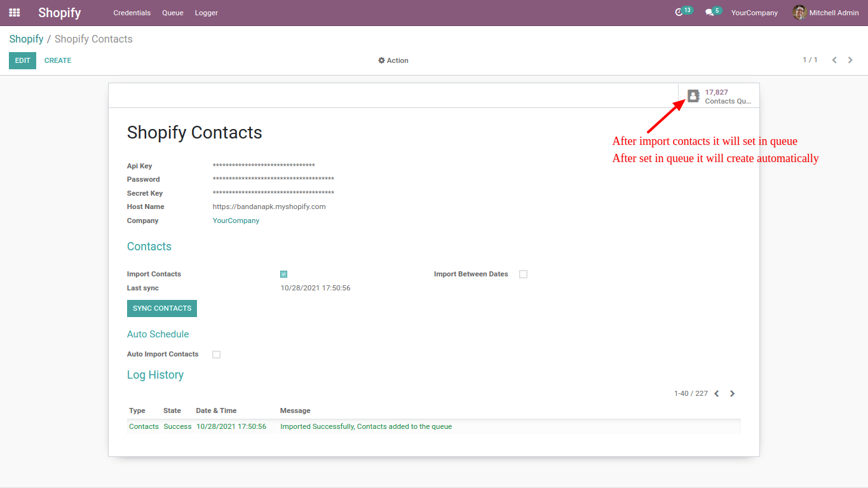
Task: Sort log by Date & Time column header
Action: 216,410
